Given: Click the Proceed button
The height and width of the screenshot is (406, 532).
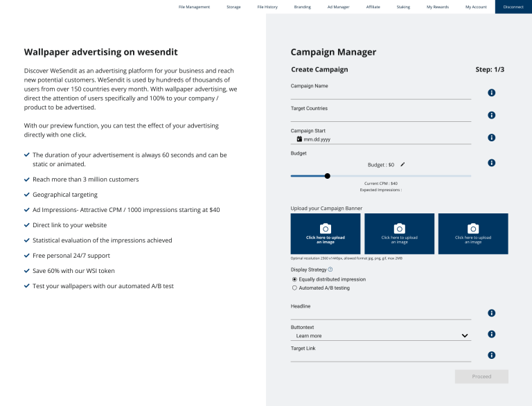Looking at the screenshot, I should coord(481,376).
